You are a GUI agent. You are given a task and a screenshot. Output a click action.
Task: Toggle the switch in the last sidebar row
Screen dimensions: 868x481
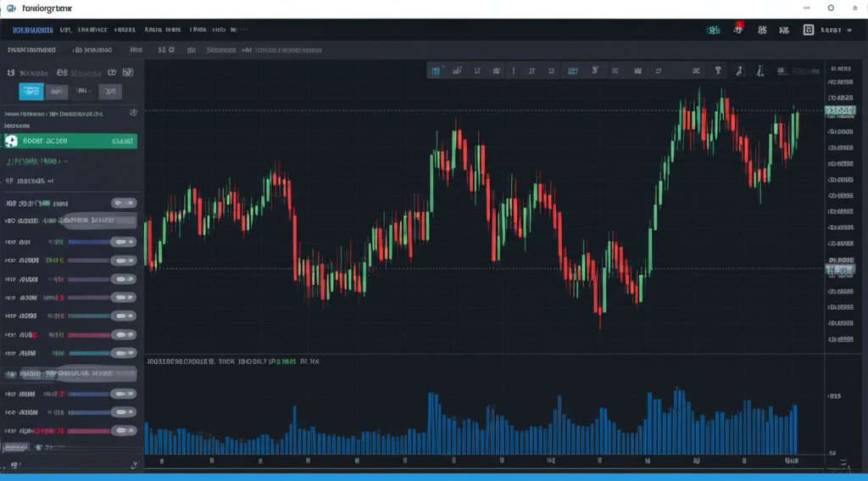(125, 430)
